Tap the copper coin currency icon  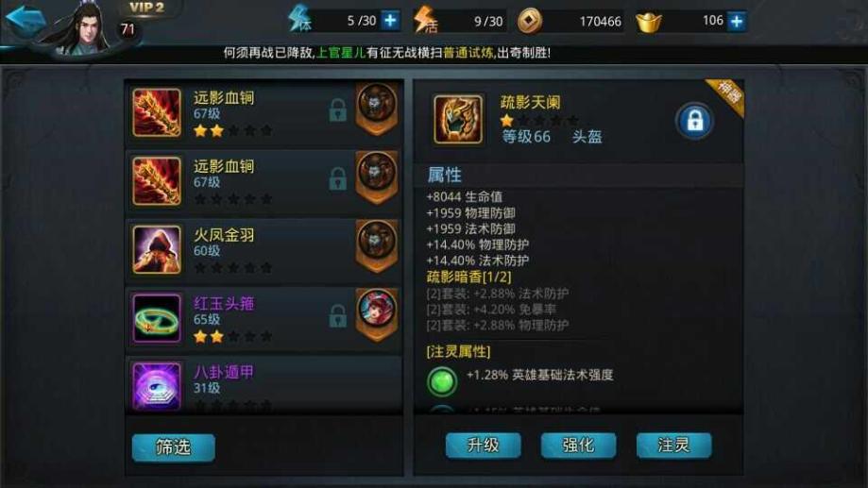pyautogui.click(x=530, y=22)
